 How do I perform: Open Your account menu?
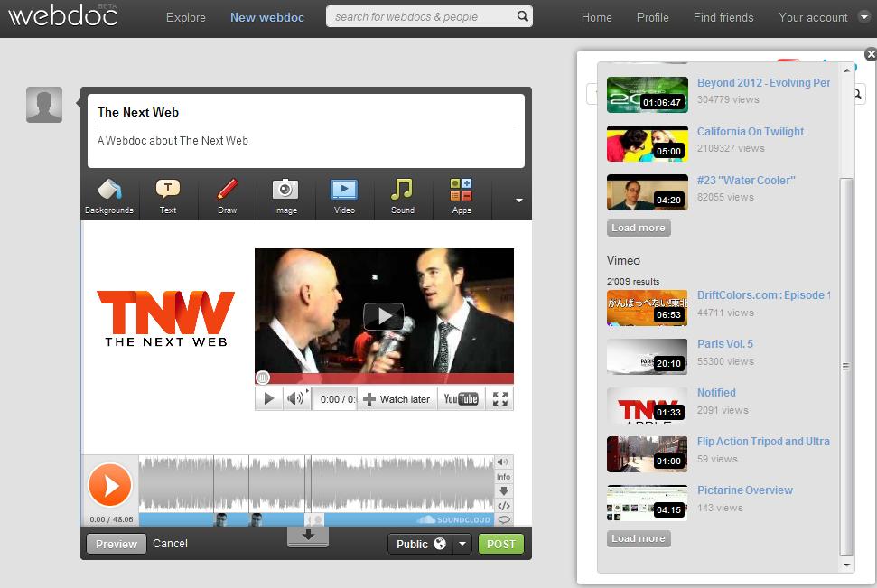point(813,17)
